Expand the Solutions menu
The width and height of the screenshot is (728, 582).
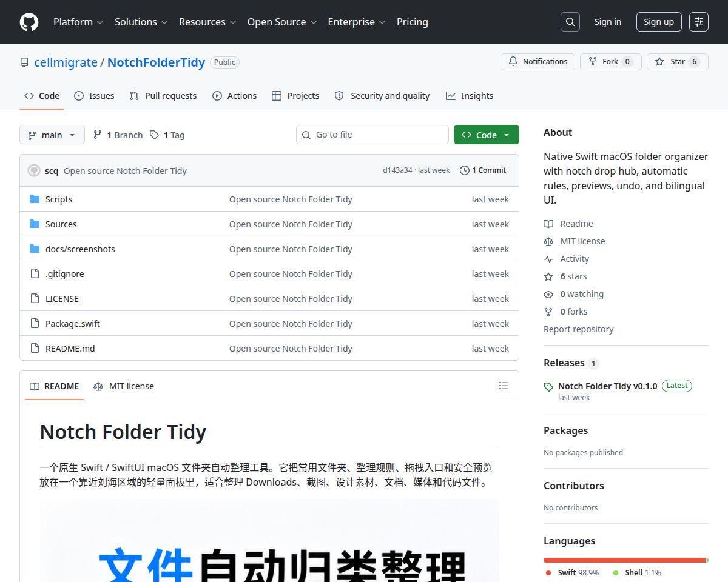pos(141,22)
